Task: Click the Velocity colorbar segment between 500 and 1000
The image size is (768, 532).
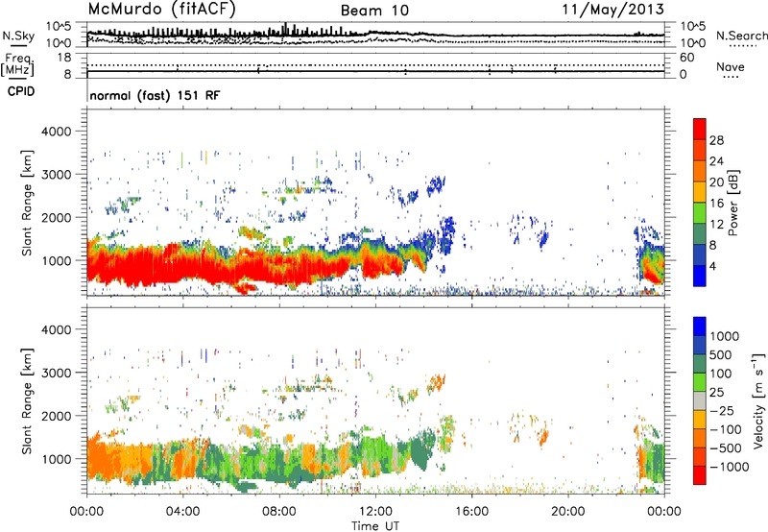Action: (x=700, y=345)
